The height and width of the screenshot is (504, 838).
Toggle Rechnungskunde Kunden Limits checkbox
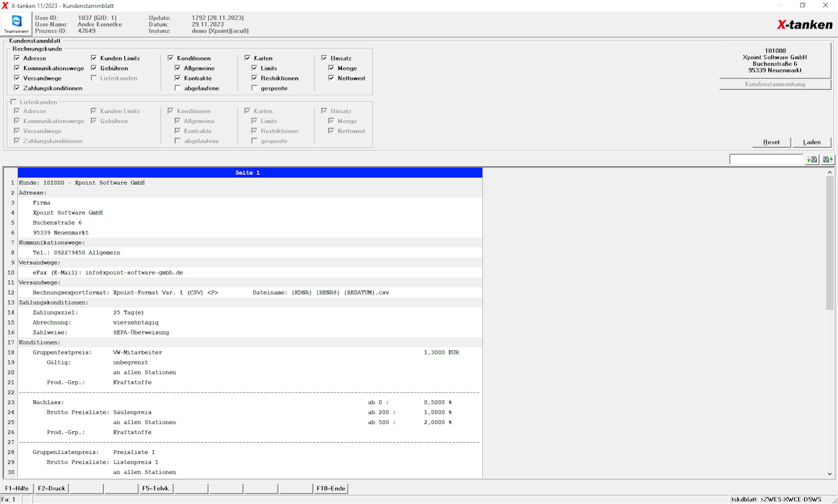[94, 59]
